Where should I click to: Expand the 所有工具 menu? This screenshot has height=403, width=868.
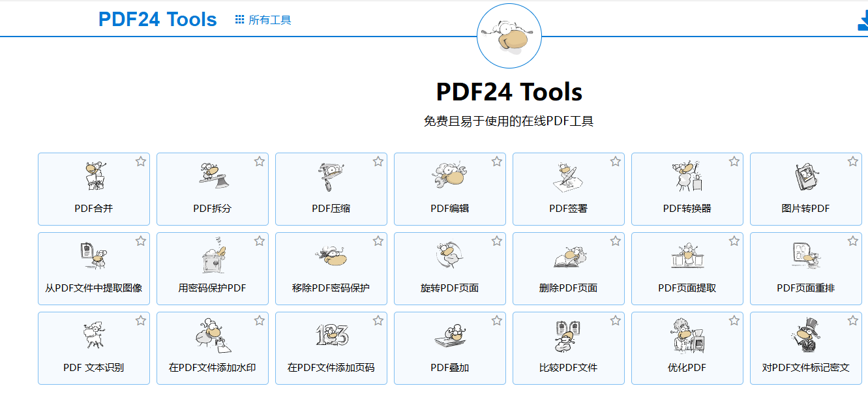click(263, 20)
